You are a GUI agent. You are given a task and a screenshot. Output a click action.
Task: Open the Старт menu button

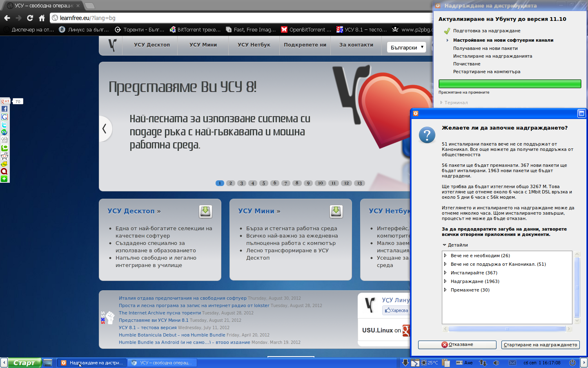(24, 363)
